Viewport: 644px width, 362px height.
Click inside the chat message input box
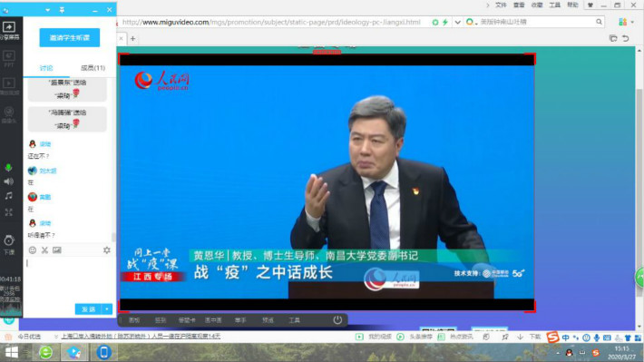click(69, 279)
